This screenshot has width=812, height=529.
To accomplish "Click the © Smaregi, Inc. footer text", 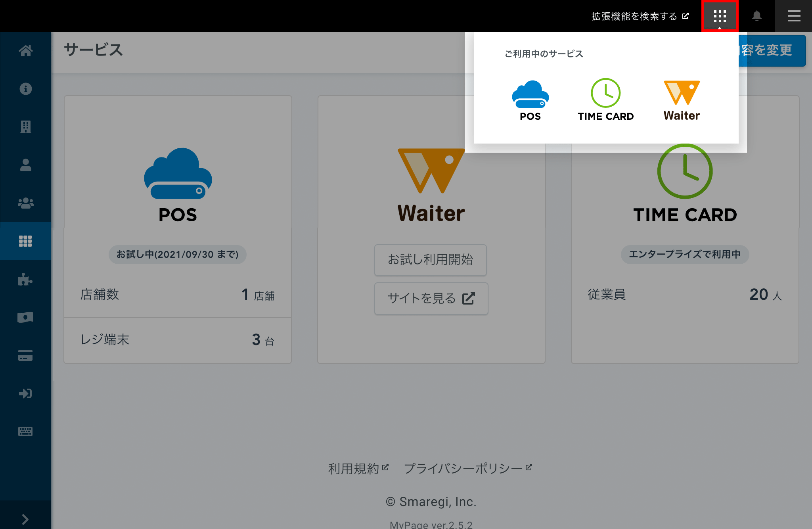I will point(431,502).
